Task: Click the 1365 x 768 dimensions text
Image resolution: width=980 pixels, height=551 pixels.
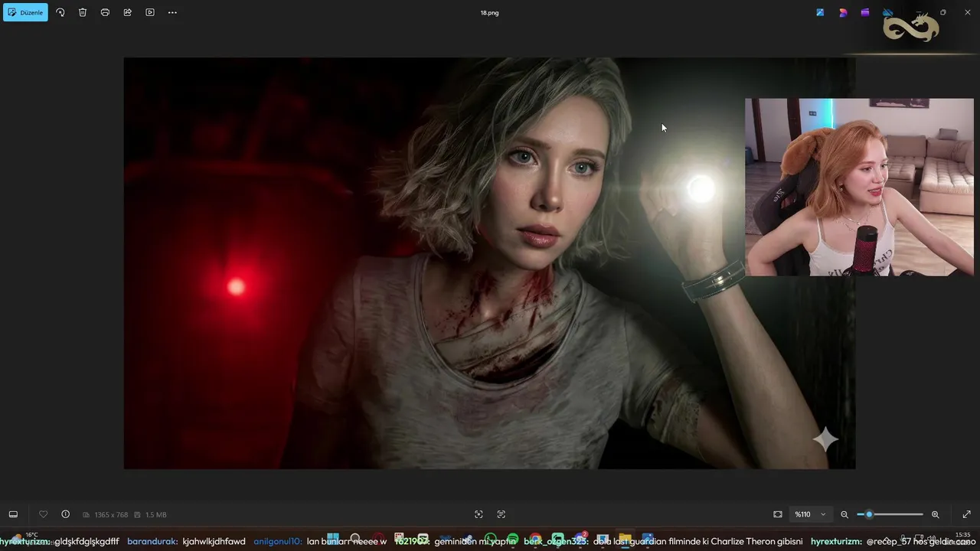Action: [110, 515]
